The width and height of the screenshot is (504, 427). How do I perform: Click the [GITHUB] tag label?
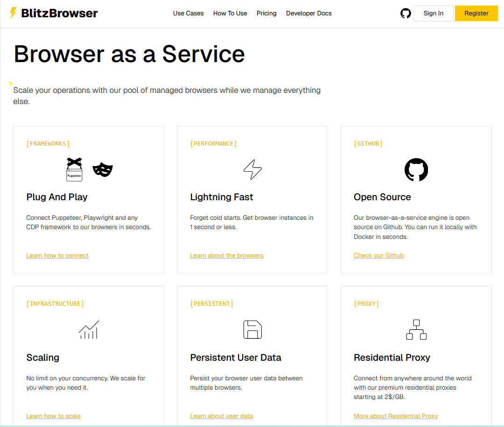point(368,143)
